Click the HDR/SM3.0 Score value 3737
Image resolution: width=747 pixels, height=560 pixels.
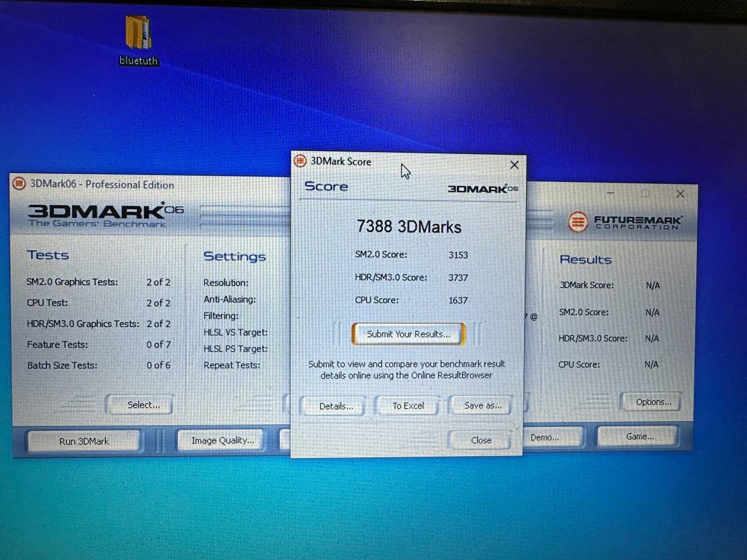[x=458, y=278]
